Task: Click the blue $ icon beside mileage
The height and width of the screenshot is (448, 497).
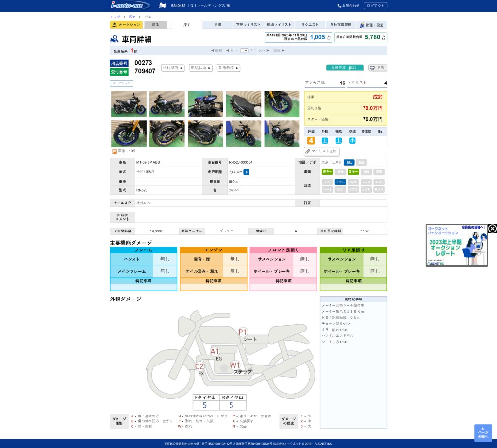Action: (247, 172)
